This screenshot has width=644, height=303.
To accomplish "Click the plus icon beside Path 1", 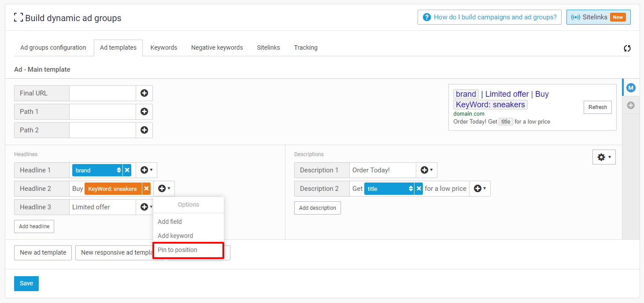I will [144, 112].
